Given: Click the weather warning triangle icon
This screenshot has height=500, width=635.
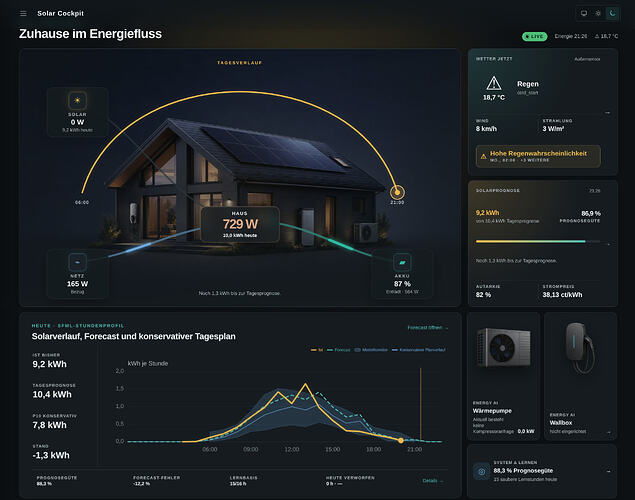Looking at the screenshot, I should click(x=494, y=83).
